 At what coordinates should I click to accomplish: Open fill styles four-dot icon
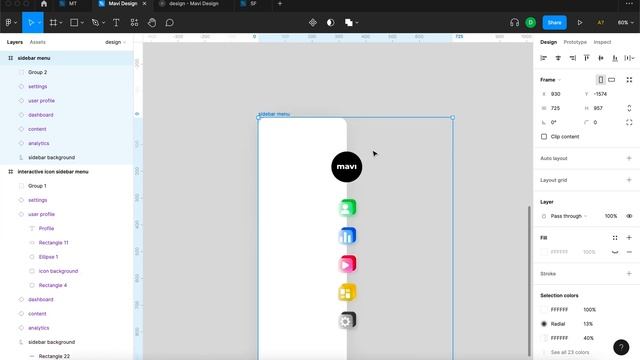(x=615, y=238)
